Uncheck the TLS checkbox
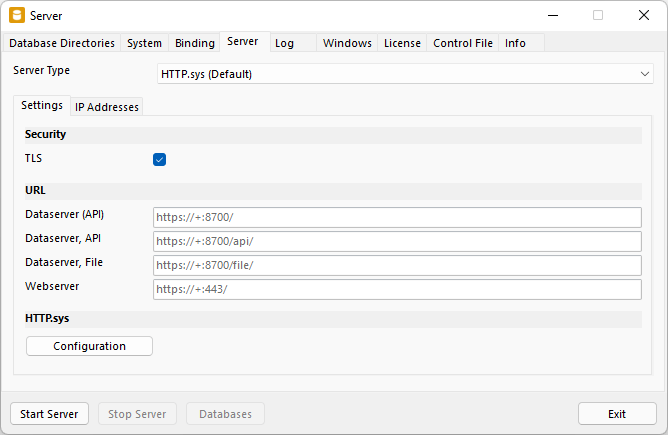 click(159, 159)
